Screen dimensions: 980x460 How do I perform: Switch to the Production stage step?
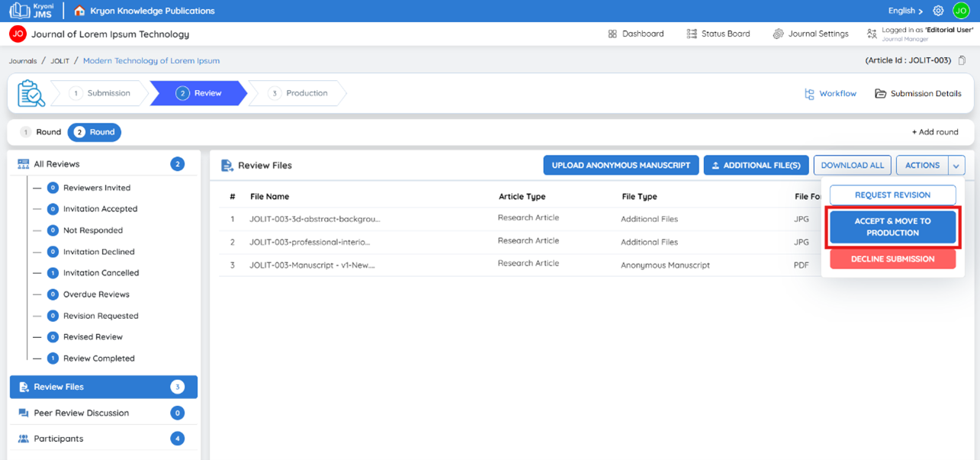[297, 93]
